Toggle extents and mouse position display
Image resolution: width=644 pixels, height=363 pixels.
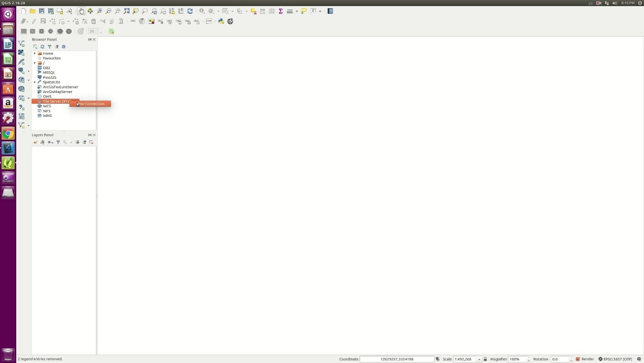coord(437,359)
